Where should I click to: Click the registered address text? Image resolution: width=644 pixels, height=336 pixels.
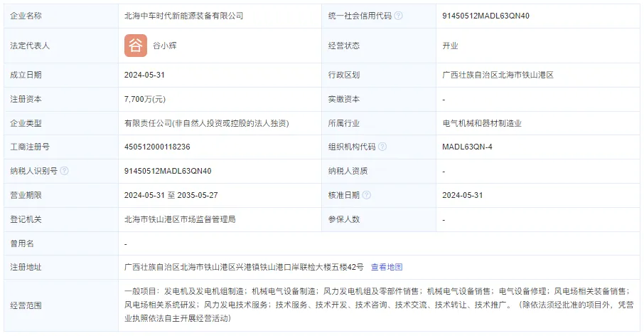click(x=244, y=268)
